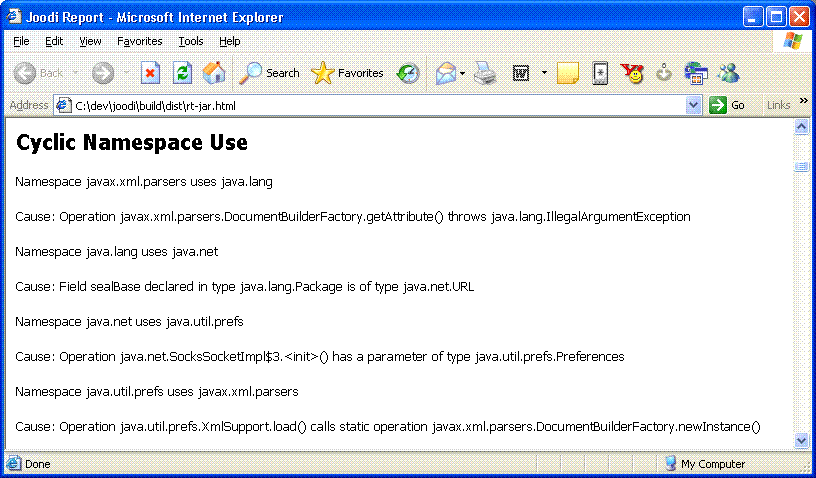This screenshot has width=816, height=478.
Task: Click the Mail envelope icon
Action: click(445, 73)
